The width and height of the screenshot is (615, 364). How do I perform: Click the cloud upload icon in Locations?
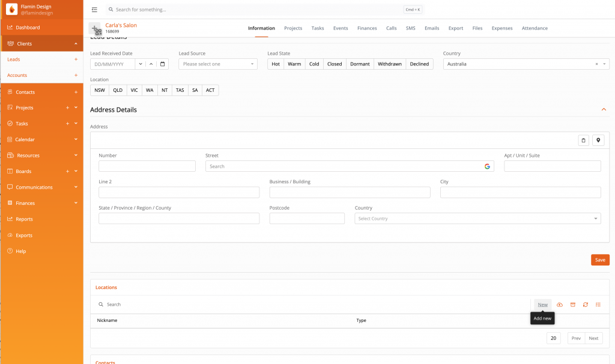pos(560,305)
